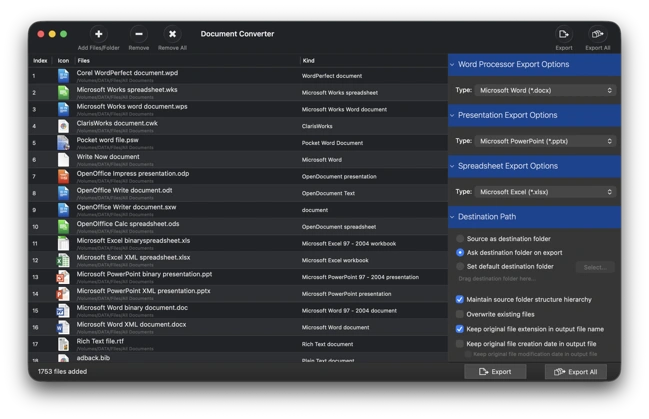Select the Microsoft Excel binaryspreadsheet.xls icon

pos(63,243)
